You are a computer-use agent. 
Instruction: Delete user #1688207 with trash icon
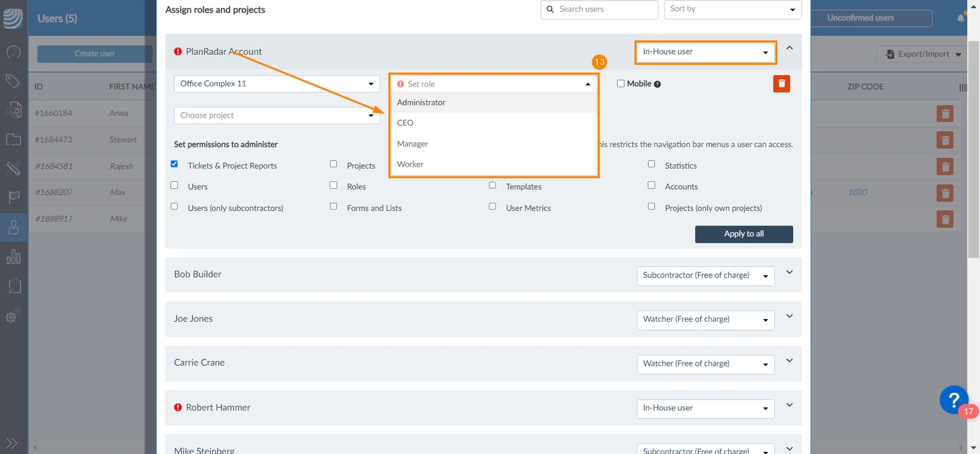(945, 193)
